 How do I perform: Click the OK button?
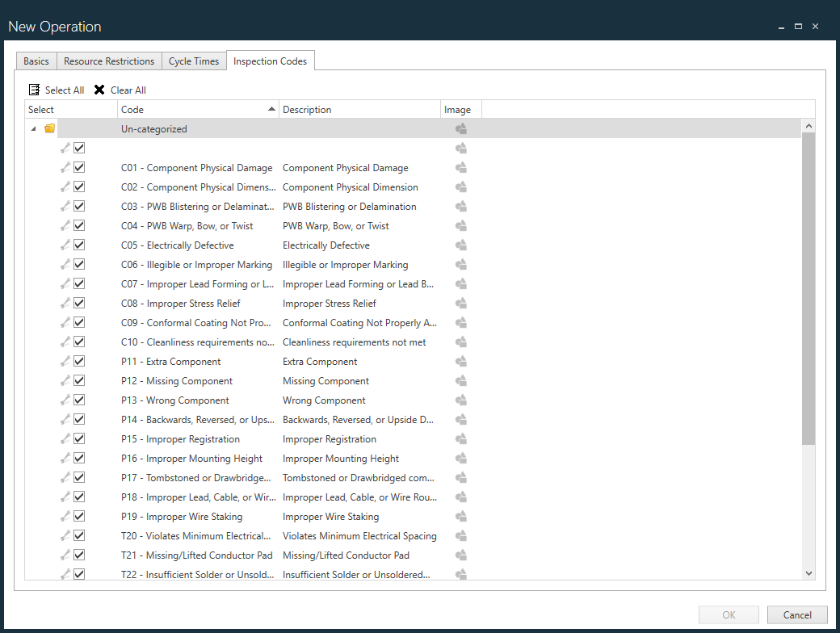click(x=729, y=614)
